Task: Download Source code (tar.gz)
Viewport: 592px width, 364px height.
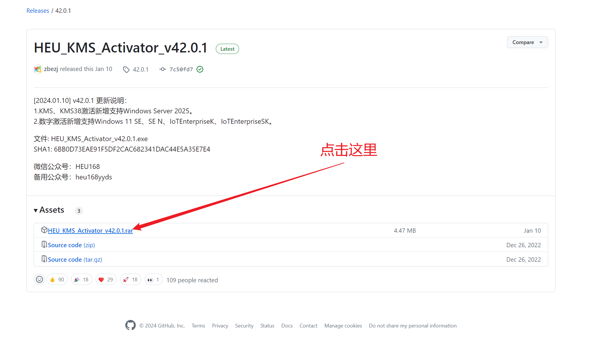Action: 75,260
